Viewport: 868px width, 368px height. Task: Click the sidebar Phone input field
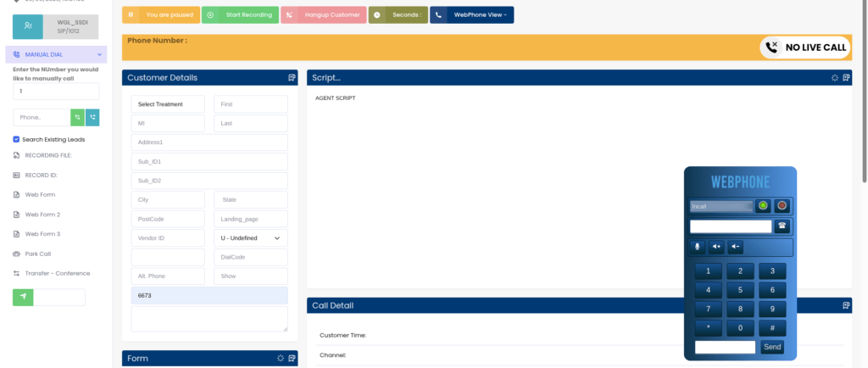pyautogui.click(x=42, y=117)
